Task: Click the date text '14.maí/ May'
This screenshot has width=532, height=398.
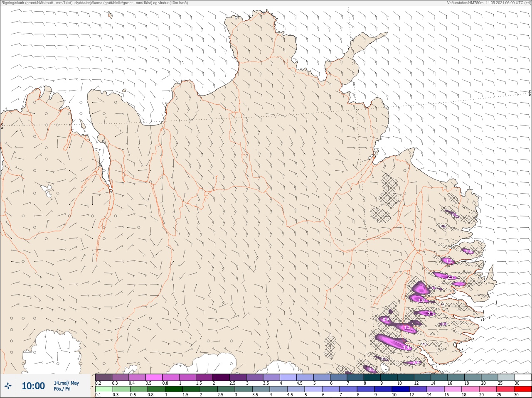Action: coord(66,383)
